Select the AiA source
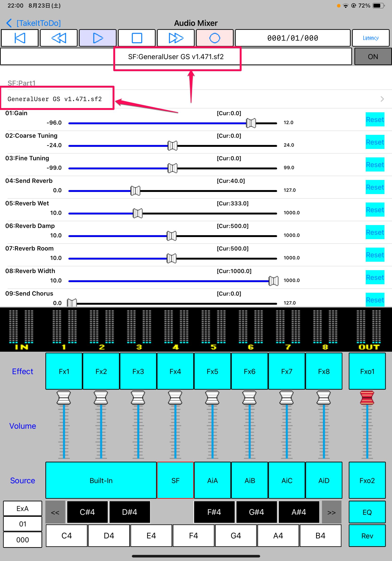 (x=212, y=480)
